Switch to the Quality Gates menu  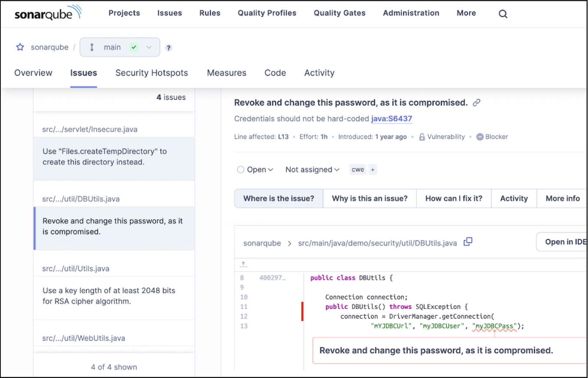point(339,13)
